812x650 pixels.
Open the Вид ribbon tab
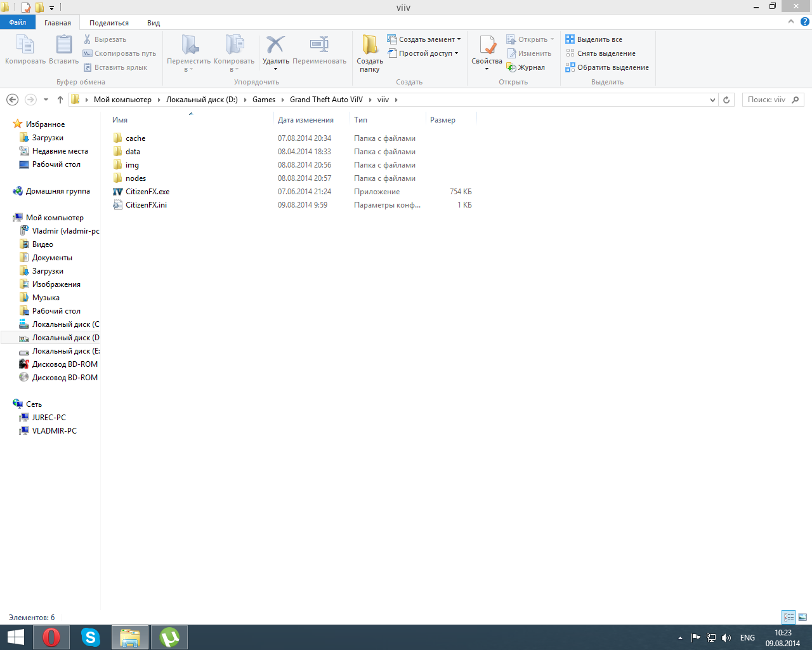[x=154, y=23]
